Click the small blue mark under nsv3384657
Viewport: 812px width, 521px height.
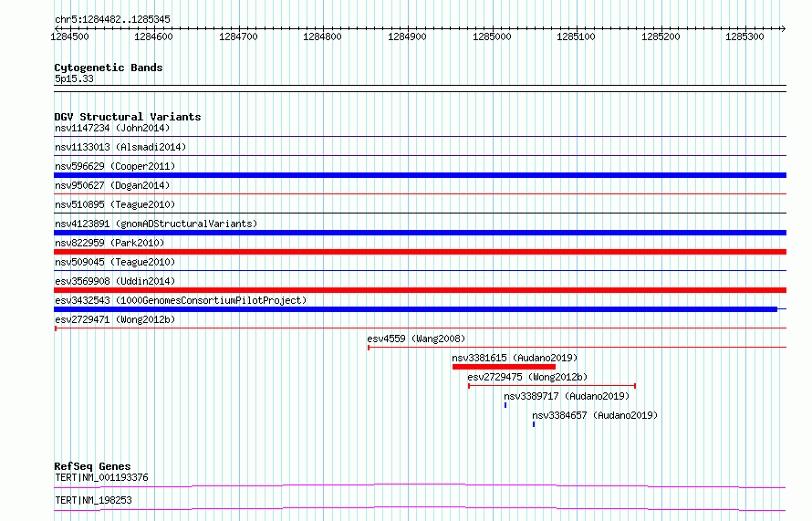point(534,424)
